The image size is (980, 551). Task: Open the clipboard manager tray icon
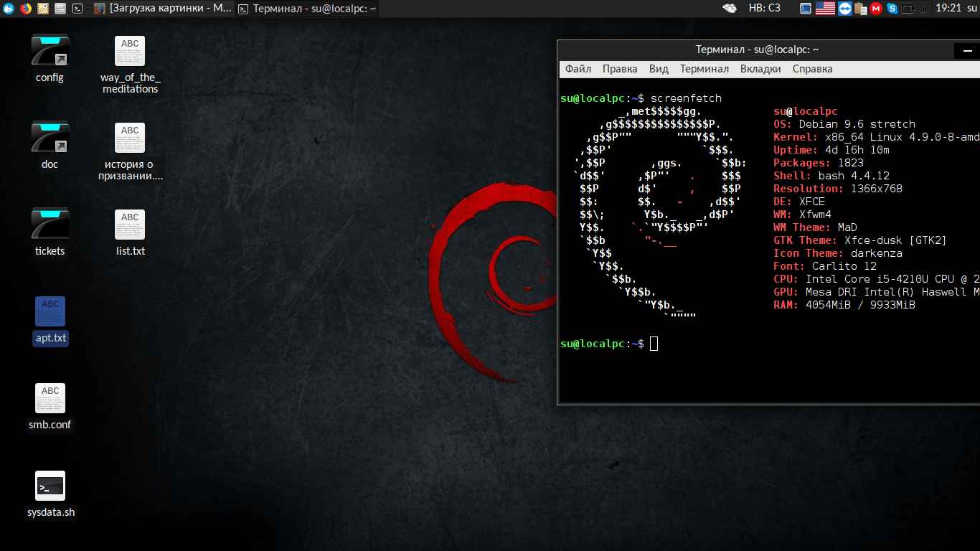click(x=860, y=9)
